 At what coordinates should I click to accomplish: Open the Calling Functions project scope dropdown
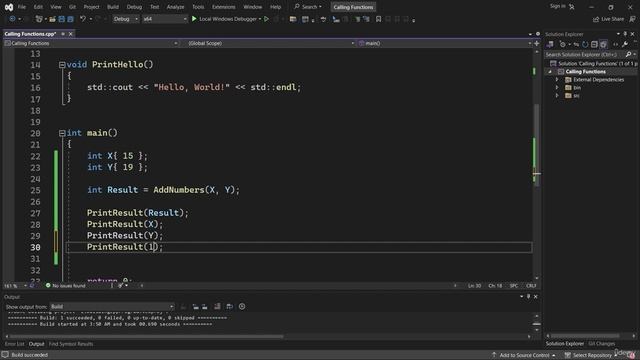click(x=91, y=43)
